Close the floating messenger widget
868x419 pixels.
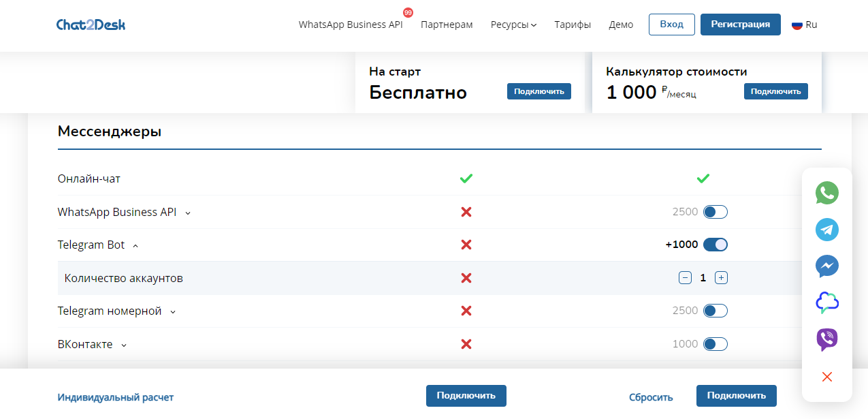pos(826,377)
